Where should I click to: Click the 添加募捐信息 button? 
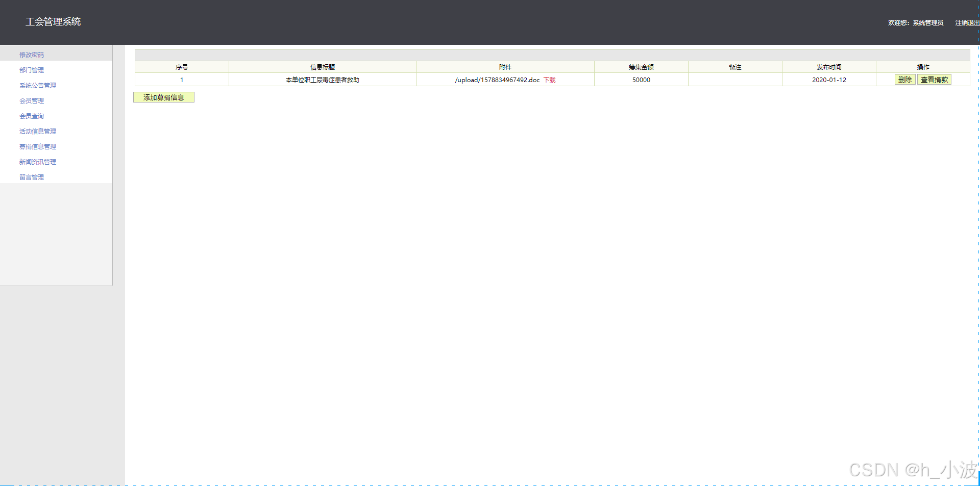pos(163,97)
